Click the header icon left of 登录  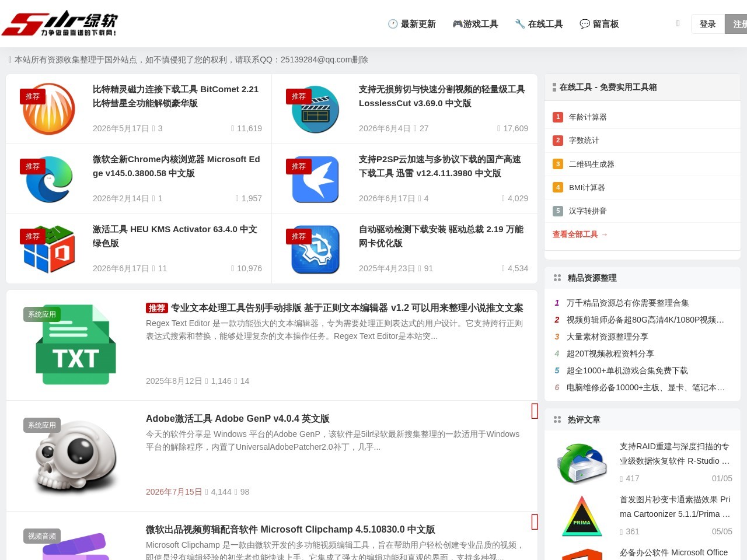coord(678,23)
